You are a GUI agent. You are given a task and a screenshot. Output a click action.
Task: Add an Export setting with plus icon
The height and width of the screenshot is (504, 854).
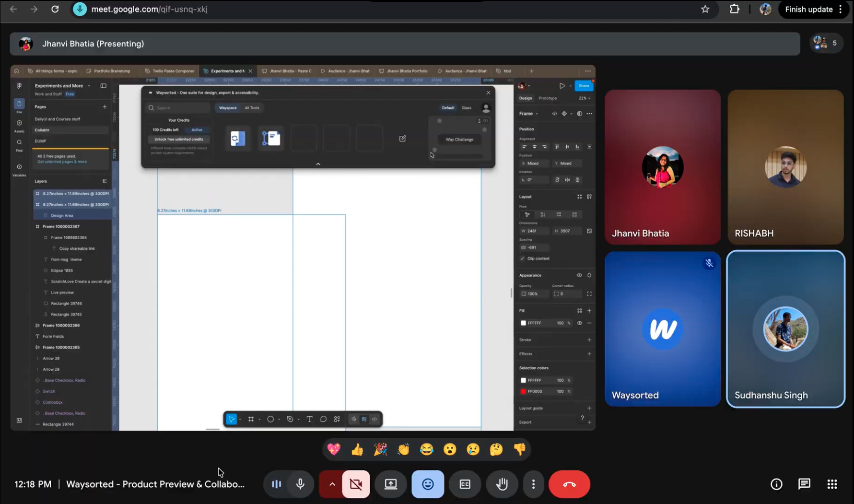pos(589,422)
